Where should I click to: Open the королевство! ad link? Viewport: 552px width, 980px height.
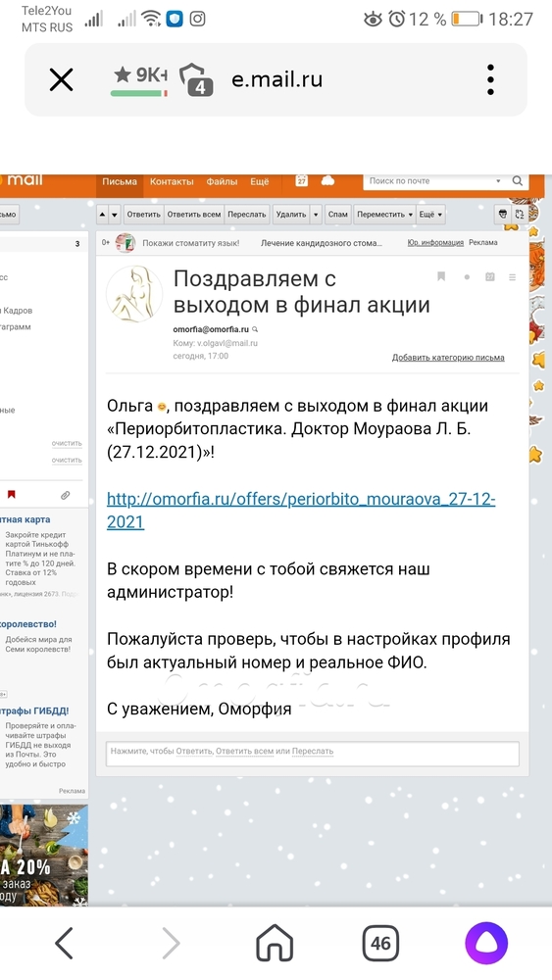click(x=28, y=624)
